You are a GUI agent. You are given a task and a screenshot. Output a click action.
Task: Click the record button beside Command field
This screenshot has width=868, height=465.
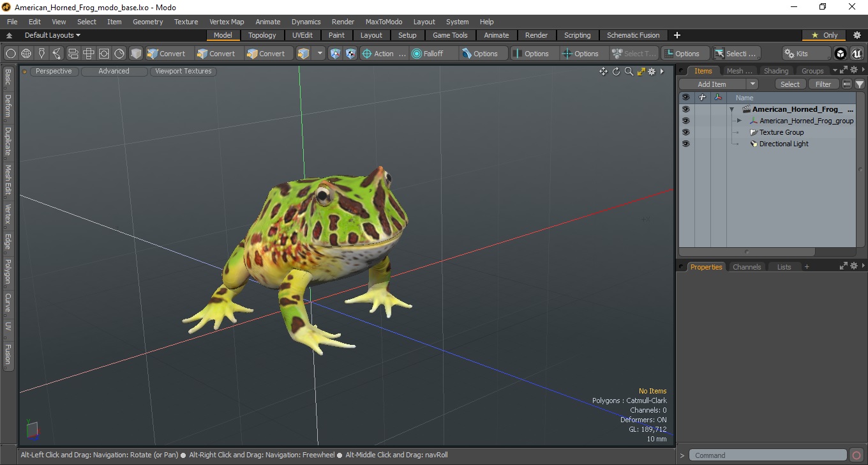point(857,455)
